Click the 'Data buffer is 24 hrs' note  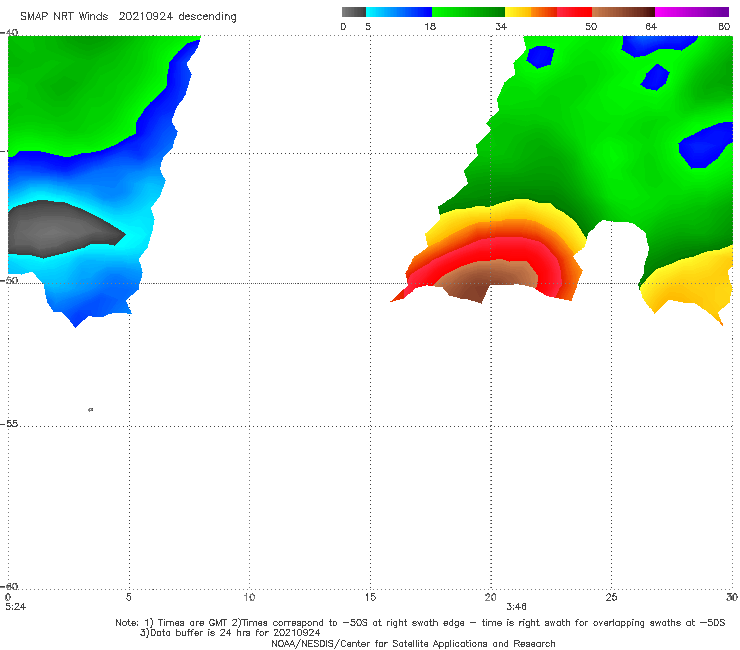230,633
